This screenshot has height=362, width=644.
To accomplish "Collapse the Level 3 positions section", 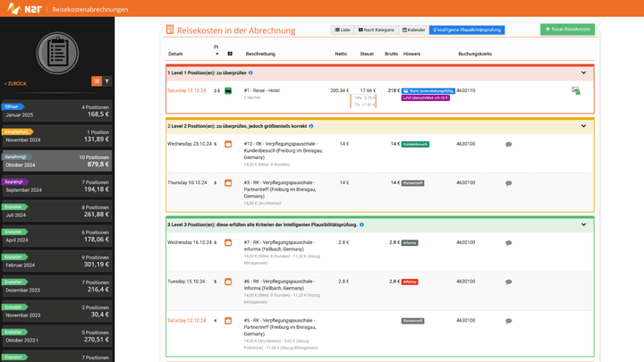I will point(584,224).
